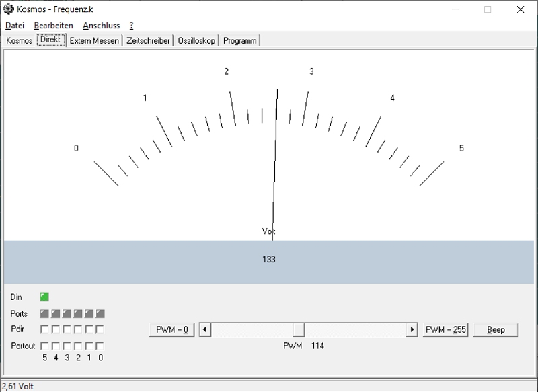Enable Pdir checkbox for bit 5
The width and height of the screenshot is (538, 392).
point(44,329)
